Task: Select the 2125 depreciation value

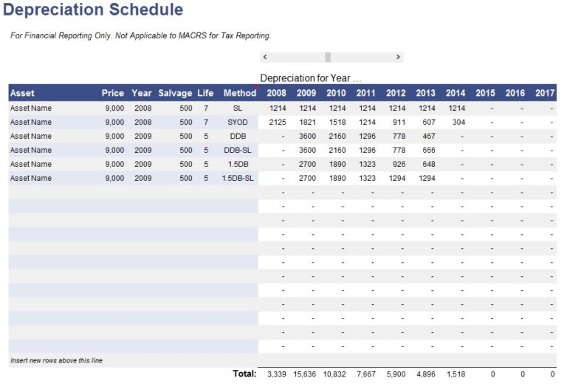Action: point(278,123)
